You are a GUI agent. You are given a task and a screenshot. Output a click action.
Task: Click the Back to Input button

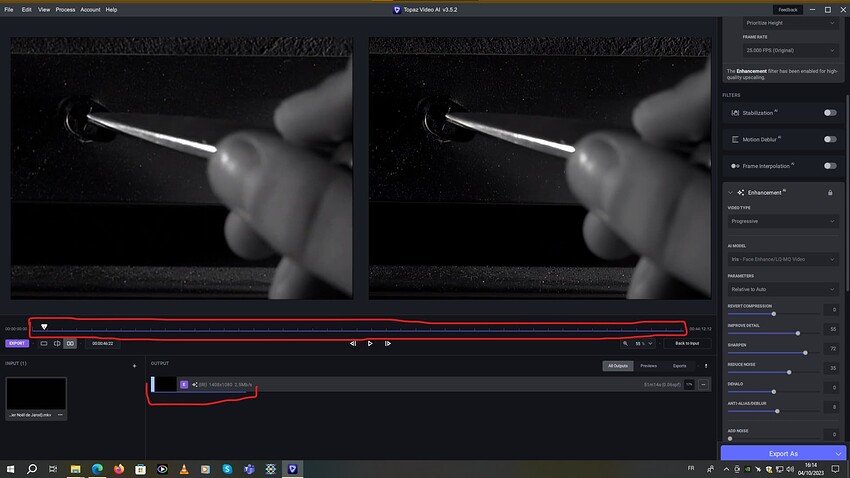click(687, 344)
